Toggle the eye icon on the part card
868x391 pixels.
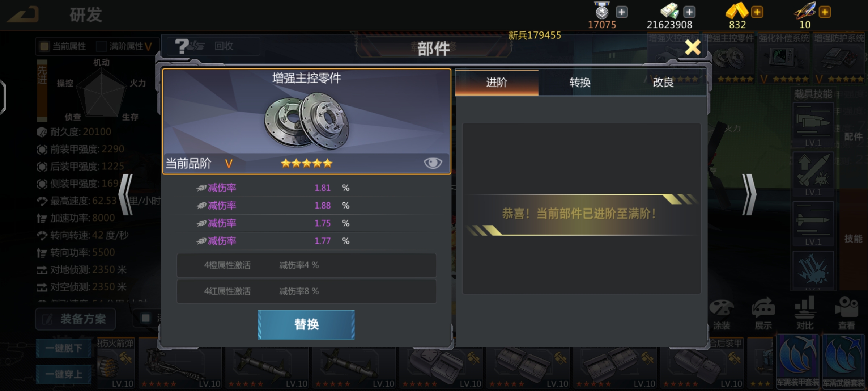pos(433,163)
